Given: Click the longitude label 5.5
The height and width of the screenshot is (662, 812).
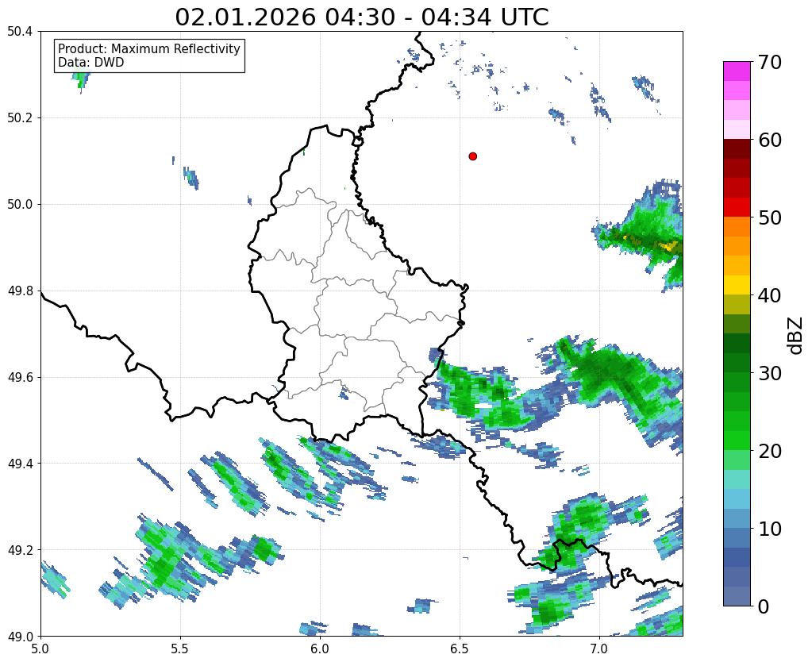Looking at the screenshot, I should point(180,649).
